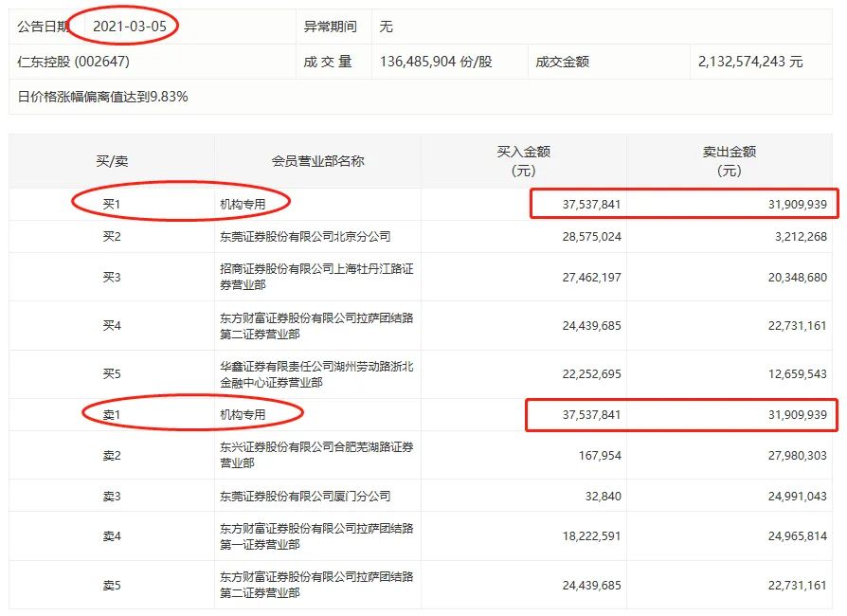Viewport: 847px width, 616px height.
Task: Click sell amount 22,731,161 in 买4 row
Action: tap(798, 326)
